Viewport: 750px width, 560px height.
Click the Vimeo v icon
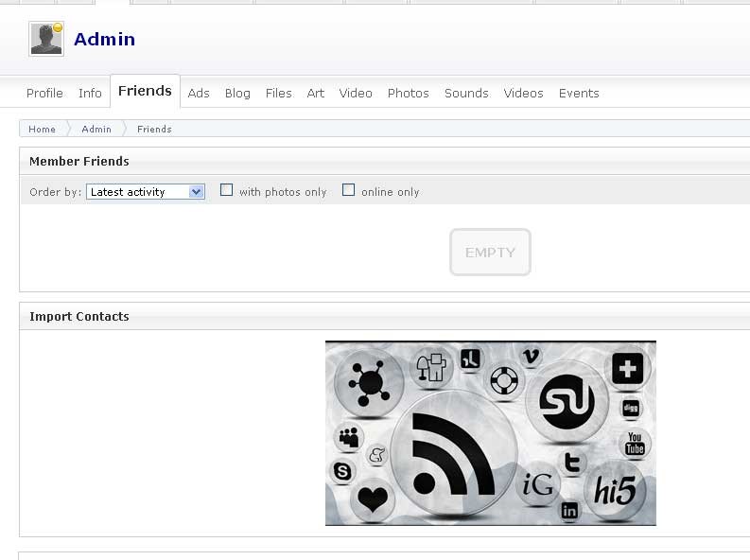pyautogui.click(x=531, y=356)
